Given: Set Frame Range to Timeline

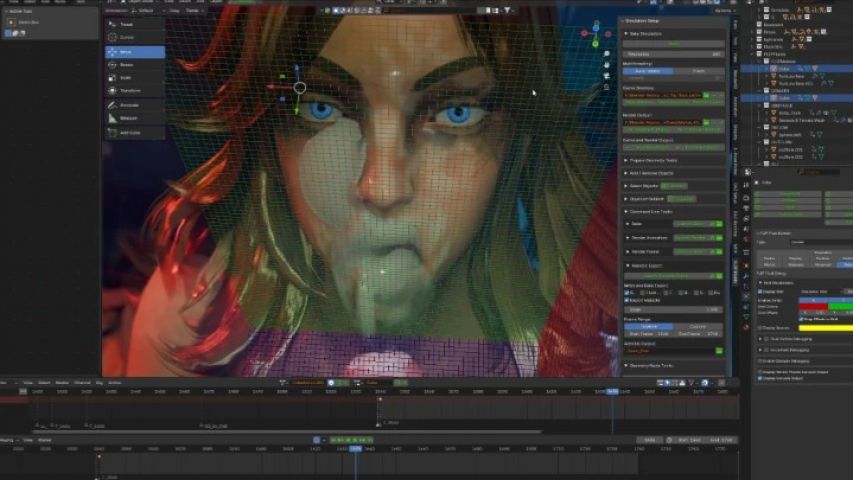Looking at the screenshot, I should click(x=649, y=327).
